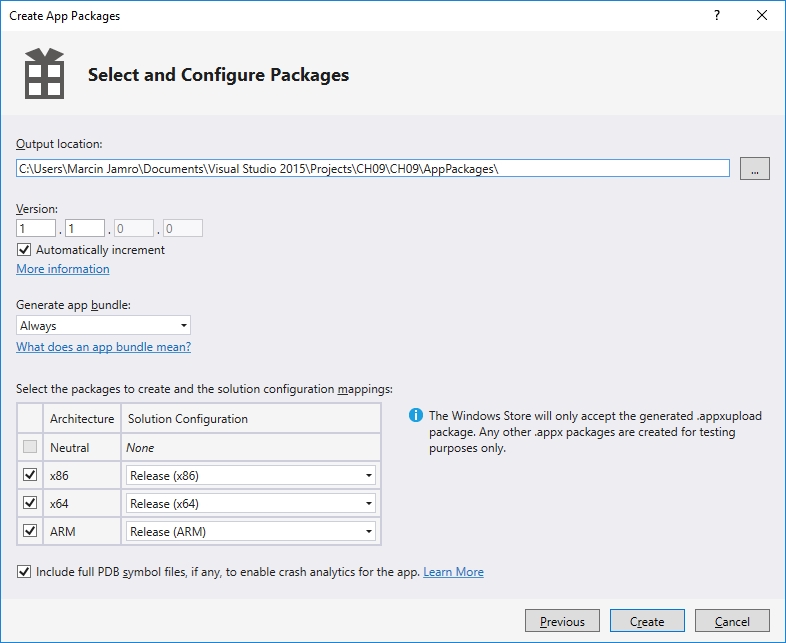Click the package gift box icon

click(44, 74)
